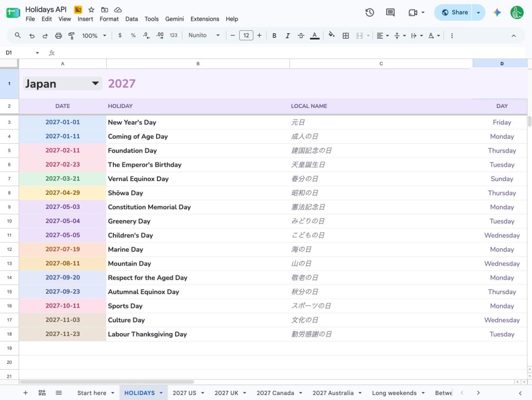Toggle italic formatting
Screen dimensions: 532x400
(x=288, y=36)
